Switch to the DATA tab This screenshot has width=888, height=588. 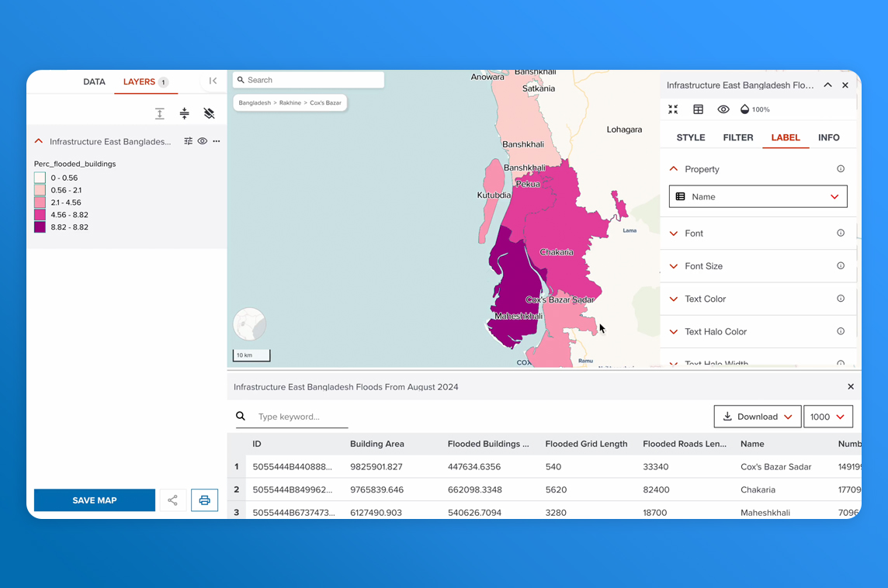click(x=94, y=81)
